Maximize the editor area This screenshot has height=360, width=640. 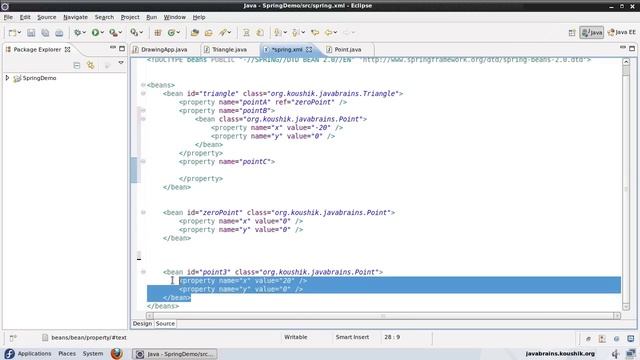(x=632, y=49)
